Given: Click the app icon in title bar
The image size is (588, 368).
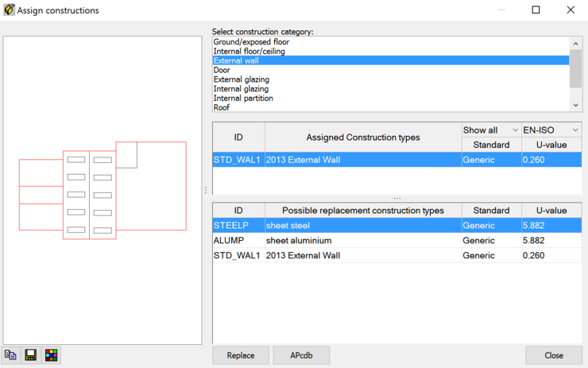Looking at the screenshot, I should tap(10, 10).
